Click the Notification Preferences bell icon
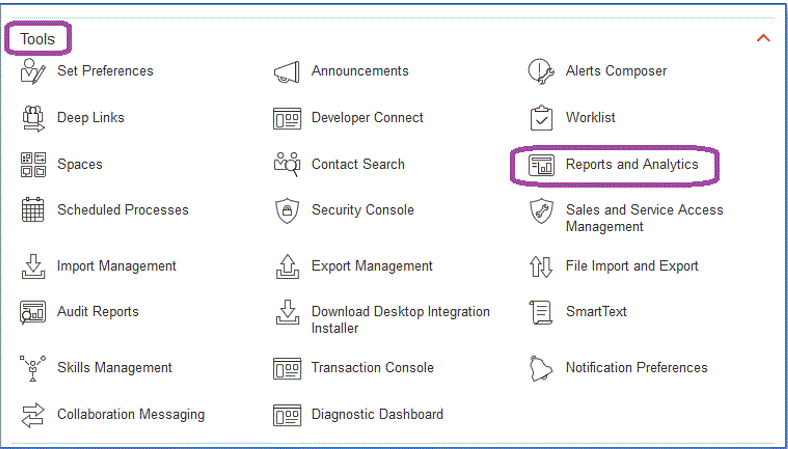 point(541,368)
